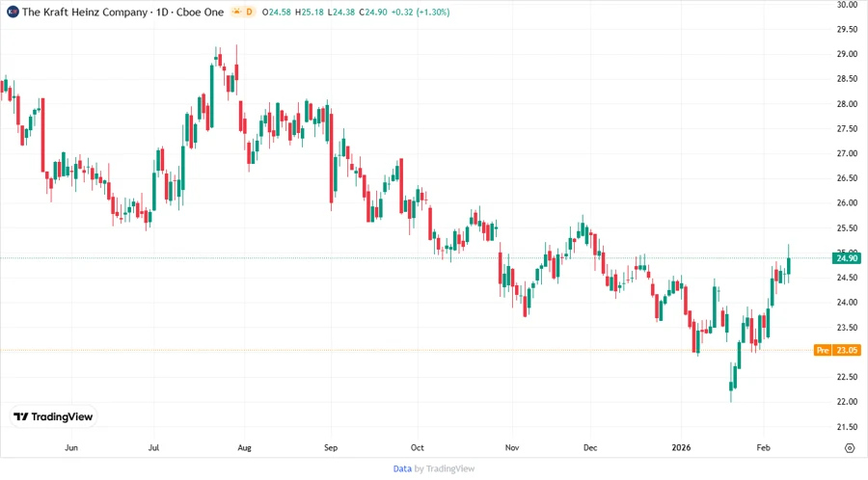This screenshot has height=480, width=868.
Task: Click the 27.00 price scale label
Action: [847, 153]
